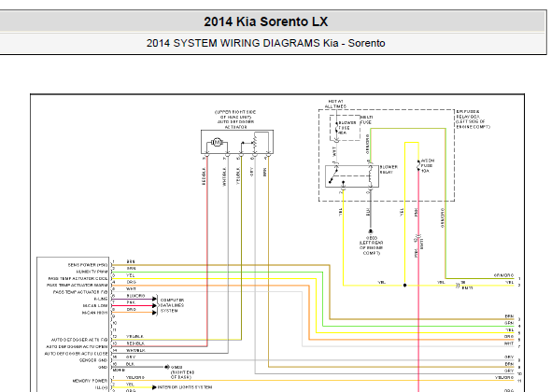Click the "WHT/BLK" label at pin 14
This screenshot has width=551, height=392.
pyautogui.click(x=135, y=350)
